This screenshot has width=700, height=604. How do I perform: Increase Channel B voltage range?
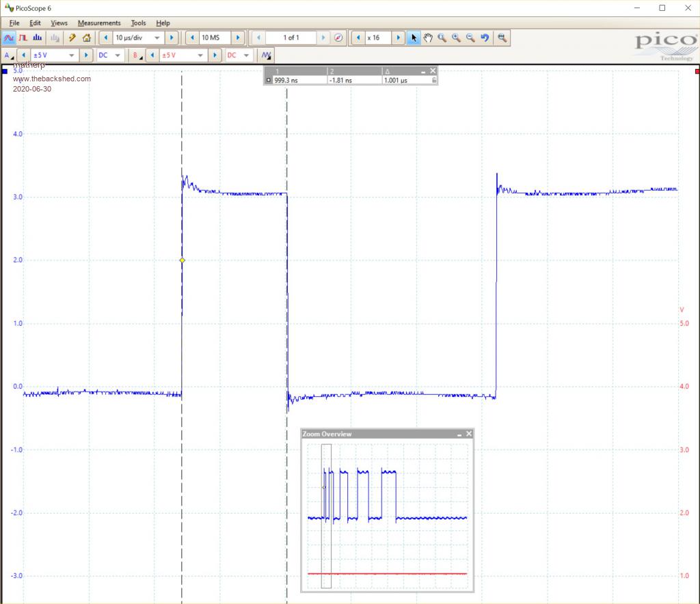pyautogui.click(x=215, y=55)
